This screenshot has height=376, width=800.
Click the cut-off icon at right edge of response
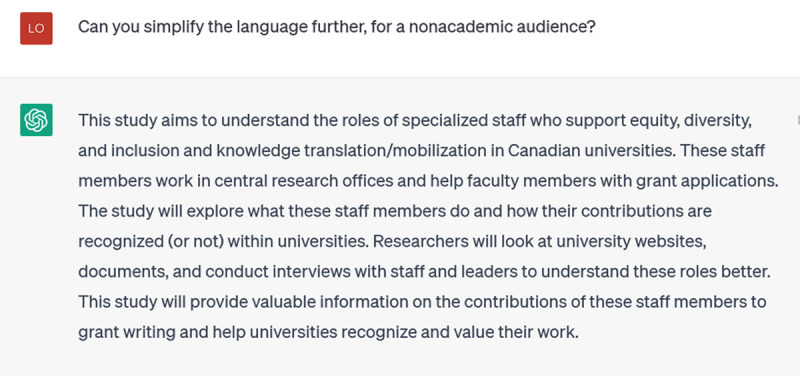tap(798, 120)
